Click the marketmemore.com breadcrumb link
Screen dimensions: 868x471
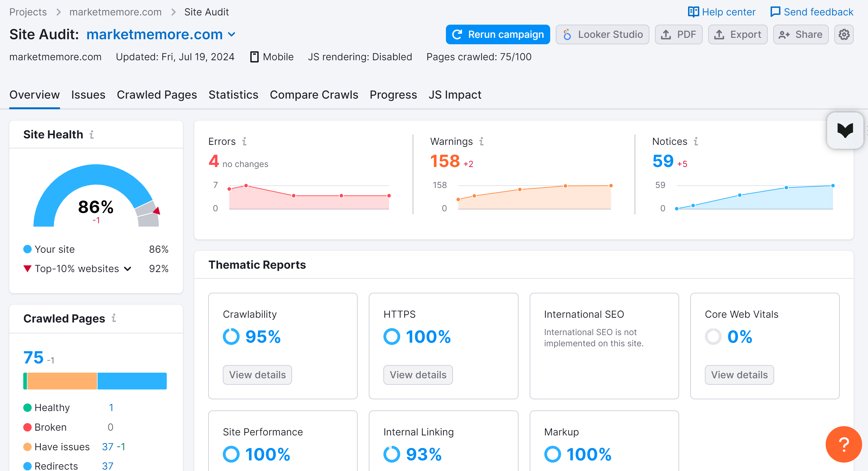coord(115,12)
